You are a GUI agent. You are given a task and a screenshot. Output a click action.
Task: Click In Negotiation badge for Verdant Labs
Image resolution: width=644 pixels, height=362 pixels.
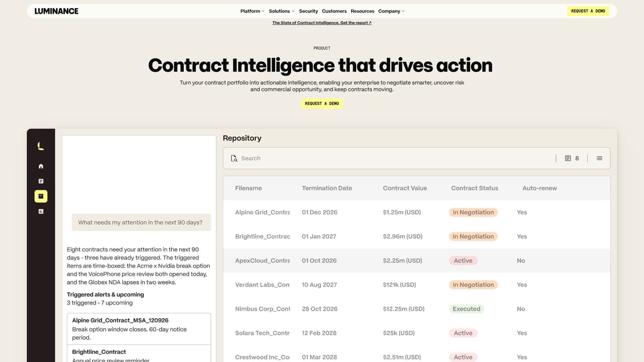coord(473,285)
